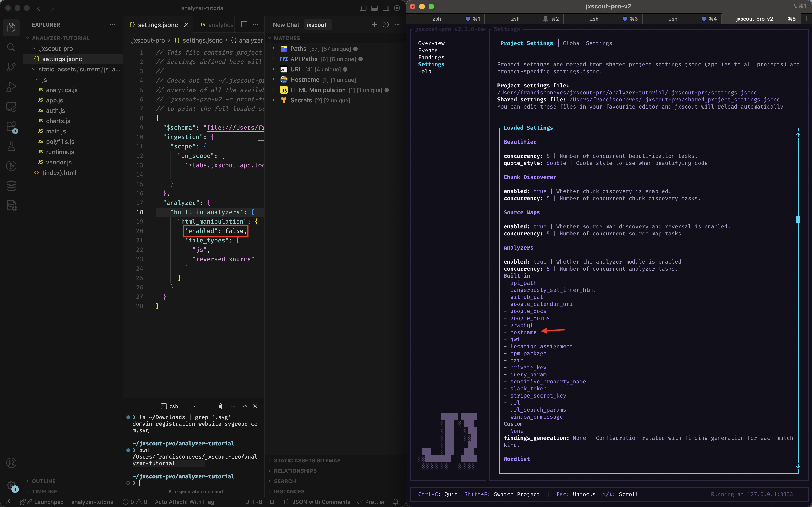Add a new terminal in the zsh panel
The width and height of the screenshot is (812, 507).
[x=187, y=406]
